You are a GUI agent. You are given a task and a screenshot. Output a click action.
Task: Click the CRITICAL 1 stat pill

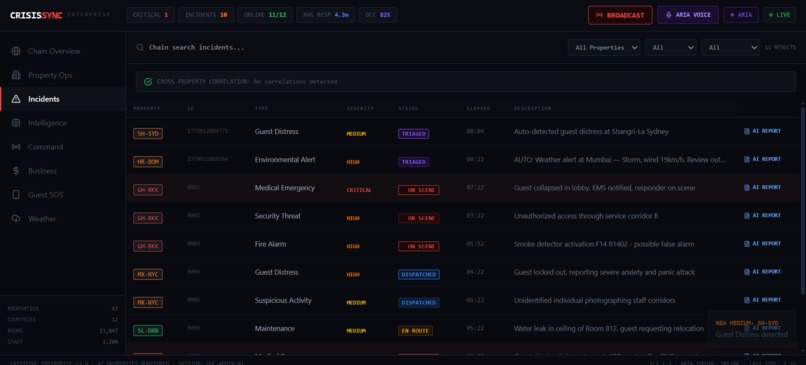150,15
